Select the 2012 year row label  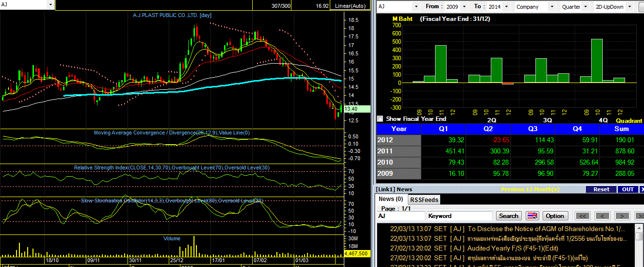[399, 140]
